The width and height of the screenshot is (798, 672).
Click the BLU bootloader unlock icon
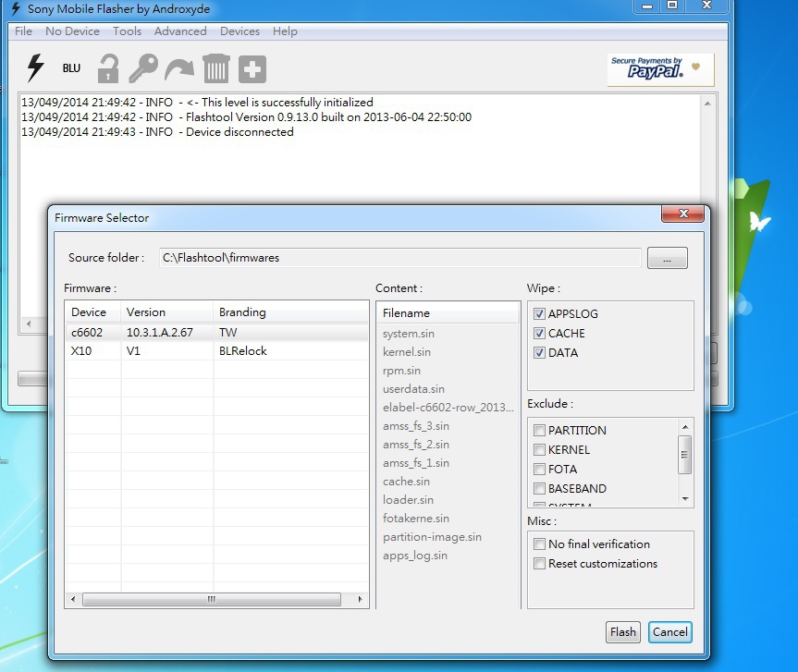tap(71, 68)
